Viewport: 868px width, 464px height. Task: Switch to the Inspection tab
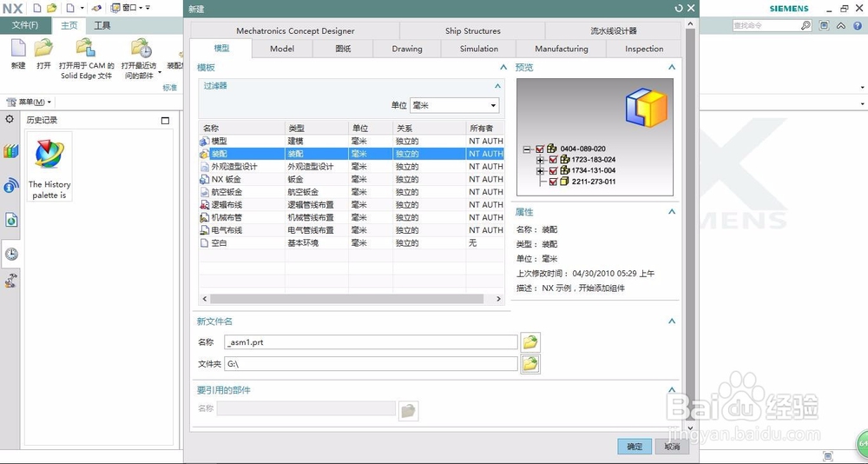click(644, 49)
